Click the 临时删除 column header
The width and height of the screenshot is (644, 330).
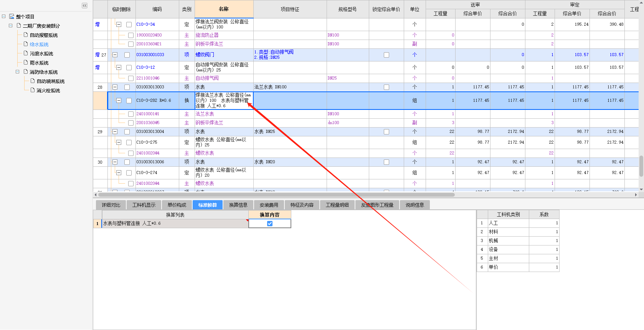tap(121, 9)
